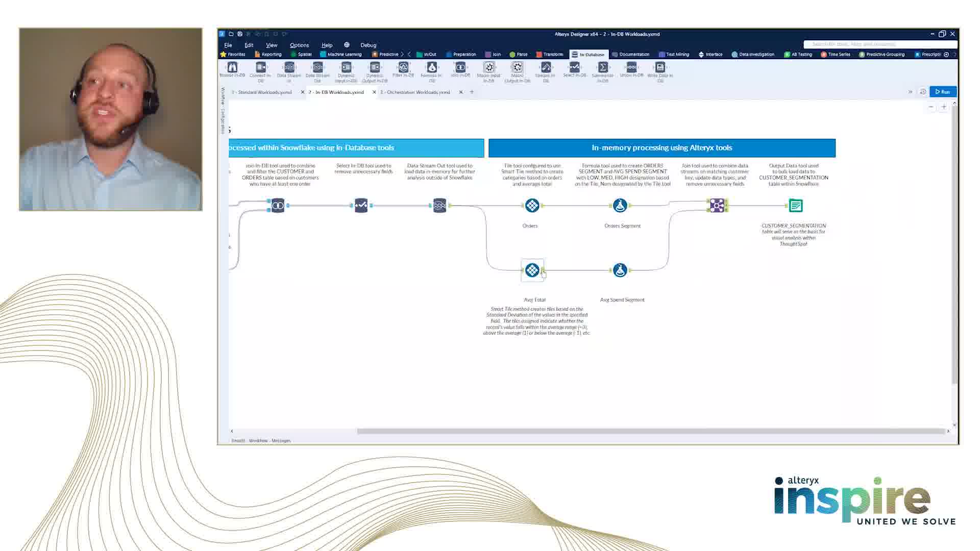
Task: Open the workflow run history icon
Action: [x=923, y=92]
